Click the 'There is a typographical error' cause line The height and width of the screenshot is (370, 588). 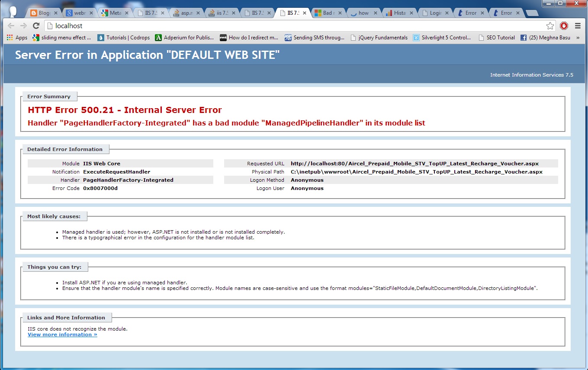pyautogui.click(x=158, y=238)
